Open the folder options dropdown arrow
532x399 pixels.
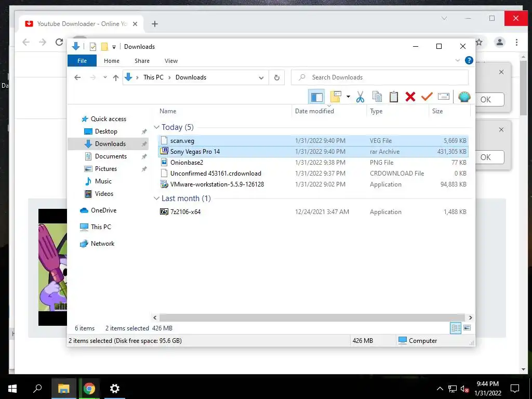(x=348, y=97)
